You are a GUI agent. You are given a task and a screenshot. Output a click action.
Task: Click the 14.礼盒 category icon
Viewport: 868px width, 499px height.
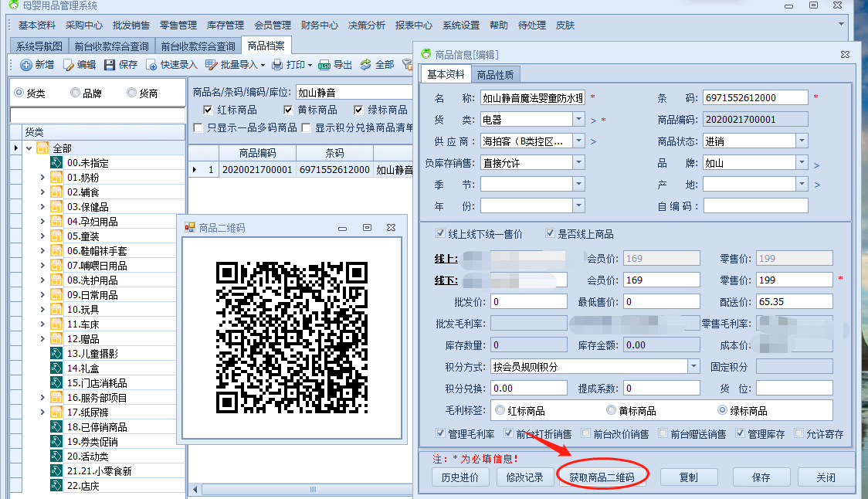click(56, 368)
